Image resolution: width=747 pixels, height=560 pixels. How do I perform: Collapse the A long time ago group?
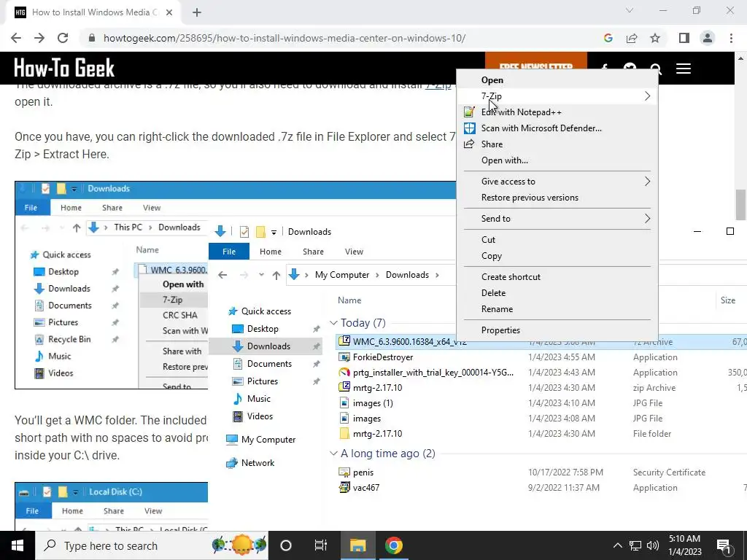pyautogui.click(x=333, y=454)
